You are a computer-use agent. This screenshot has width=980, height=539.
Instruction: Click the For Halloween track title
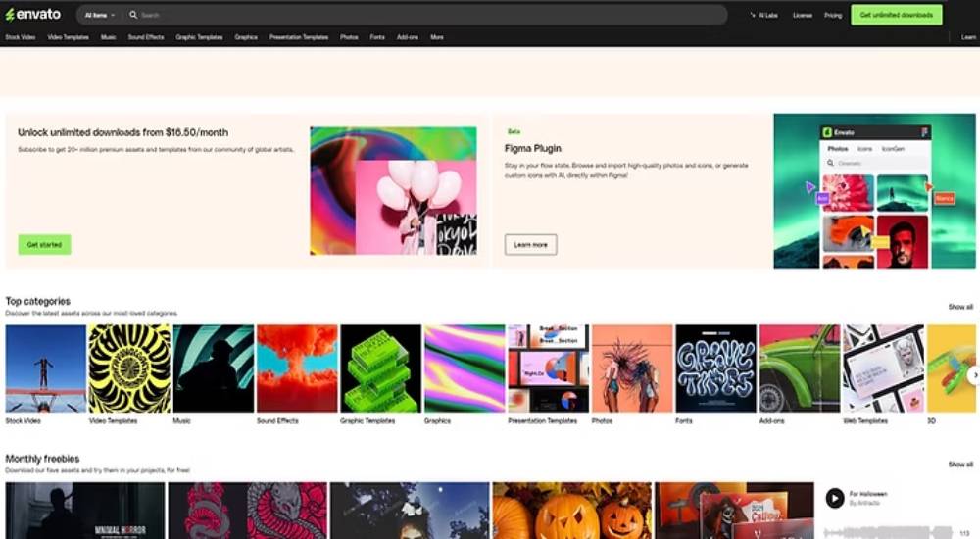pos(868,494)
